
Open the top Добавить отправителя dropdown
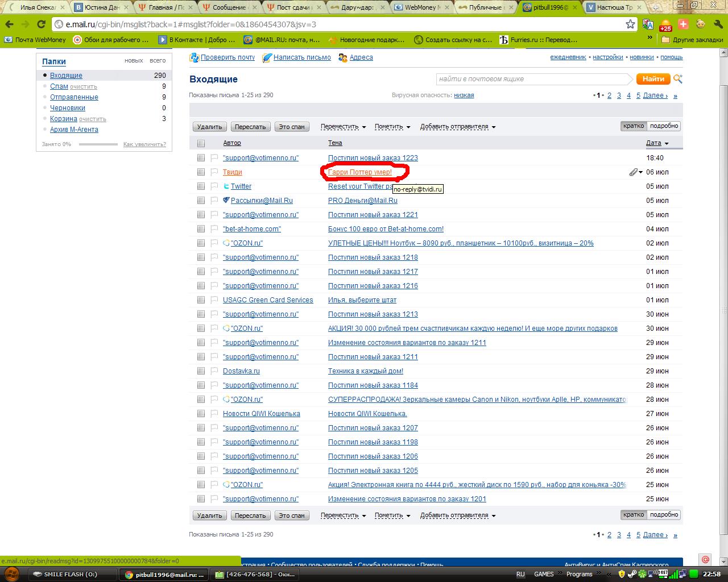point(458,127)
